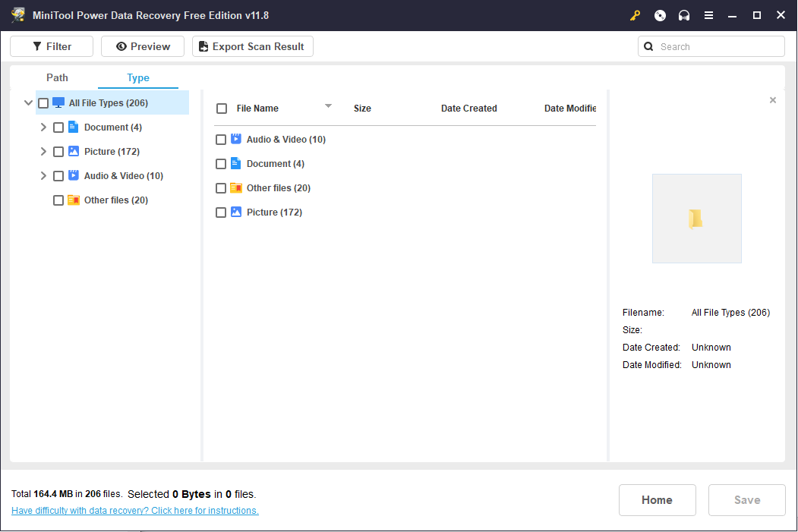Click the Other files folder icon in list
Image resolution: width=798 pixels, height=532 pixels.
236,188
